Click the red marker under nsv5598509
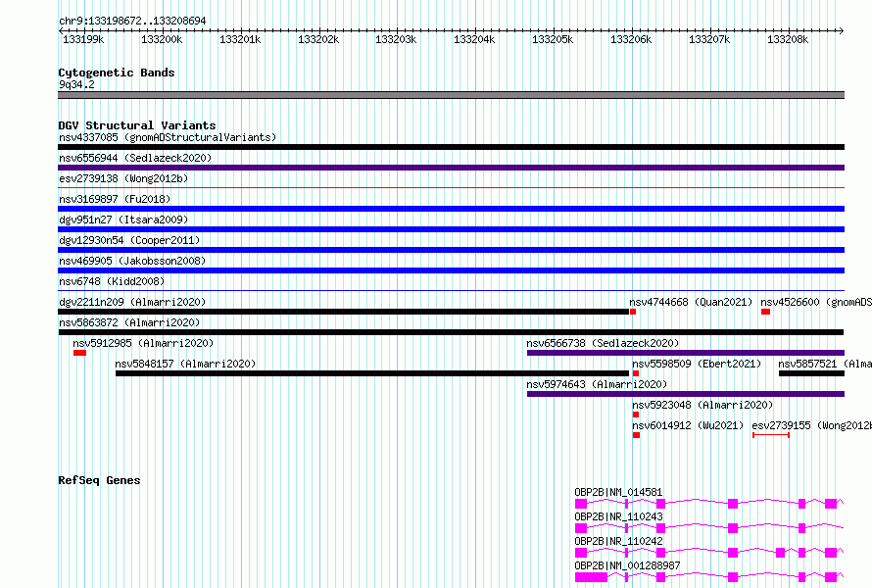Image resolution: width=872 pixels, height=588 pixels. coord(636,373)
